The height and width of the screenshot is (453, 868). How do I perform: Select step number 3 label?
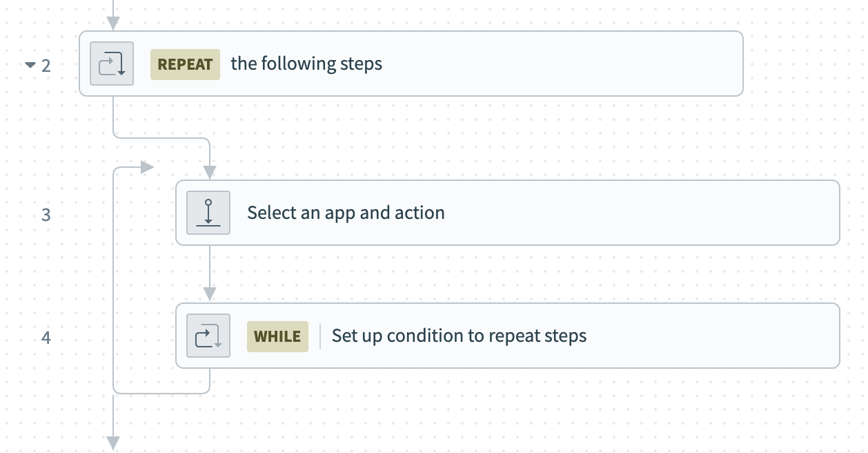point(46,215)
